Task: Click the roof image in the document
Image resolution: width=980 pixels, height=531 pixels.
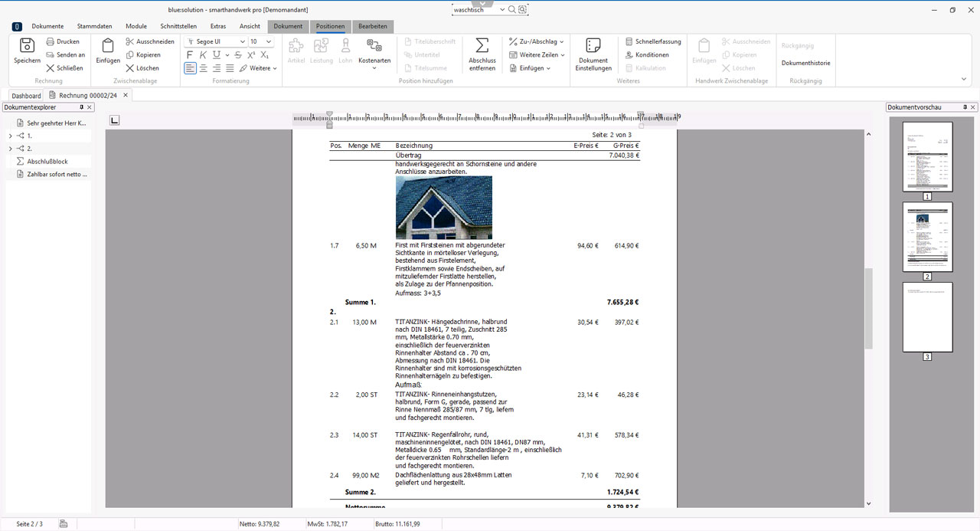Action: (x=444, y=208)
